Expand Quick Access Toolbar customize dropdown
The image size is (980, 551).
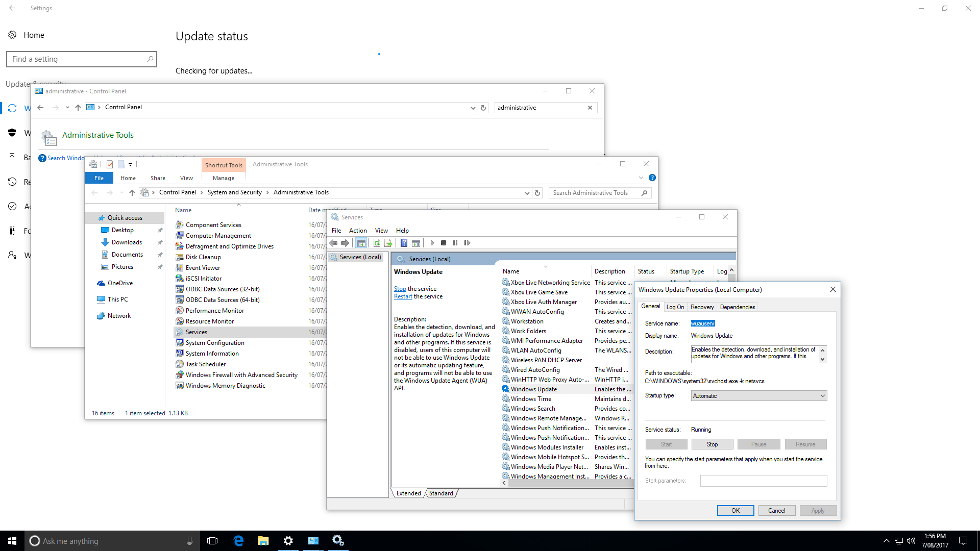click(x=131, y=164)
